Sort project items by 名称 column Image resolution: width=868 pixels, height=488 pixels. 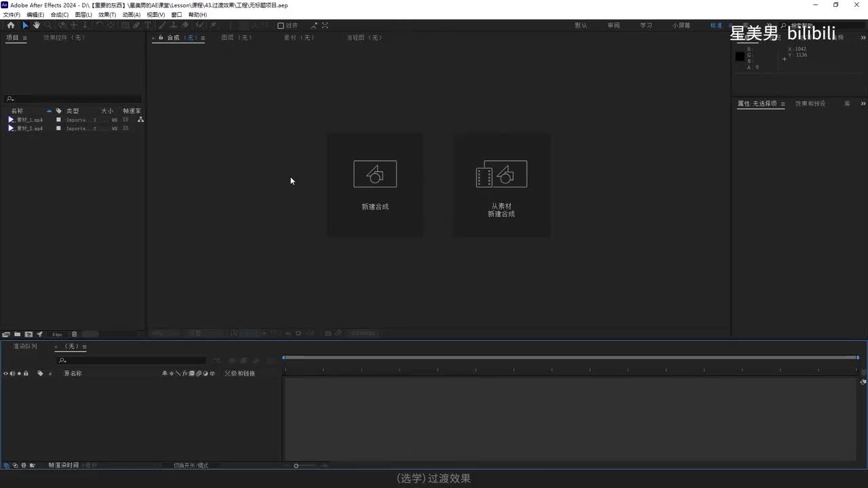17,110
